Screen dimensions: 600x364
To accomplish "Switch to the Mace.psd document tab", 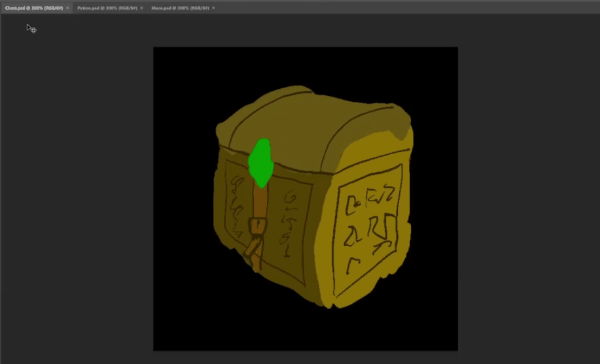I will click(x=180, y=8).
